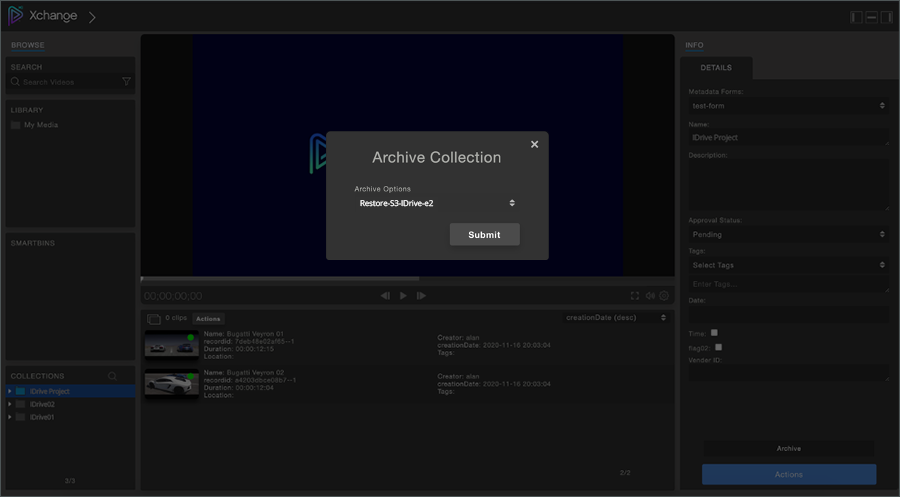Image resolution: width=900 pixels, height=497 pixels.
Task: Close the Archive Collection dialog
Action: (534, 144)
